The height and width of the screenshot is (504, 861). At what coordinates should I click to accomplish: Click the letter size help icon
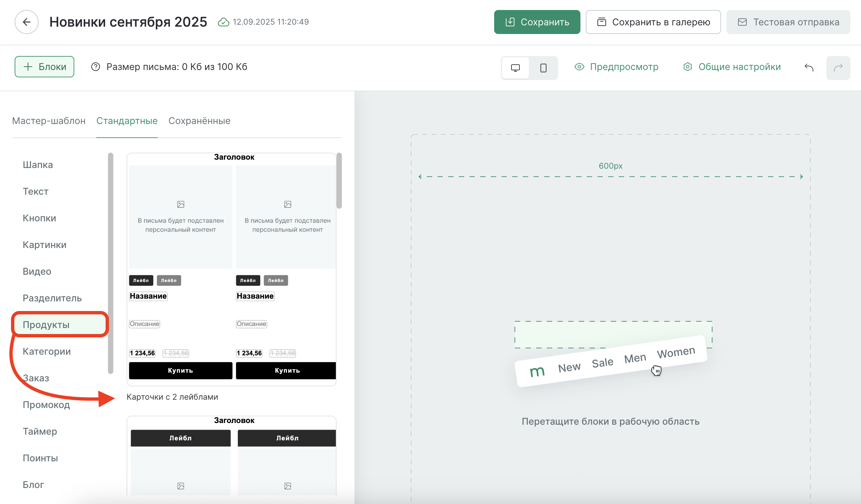95,67
